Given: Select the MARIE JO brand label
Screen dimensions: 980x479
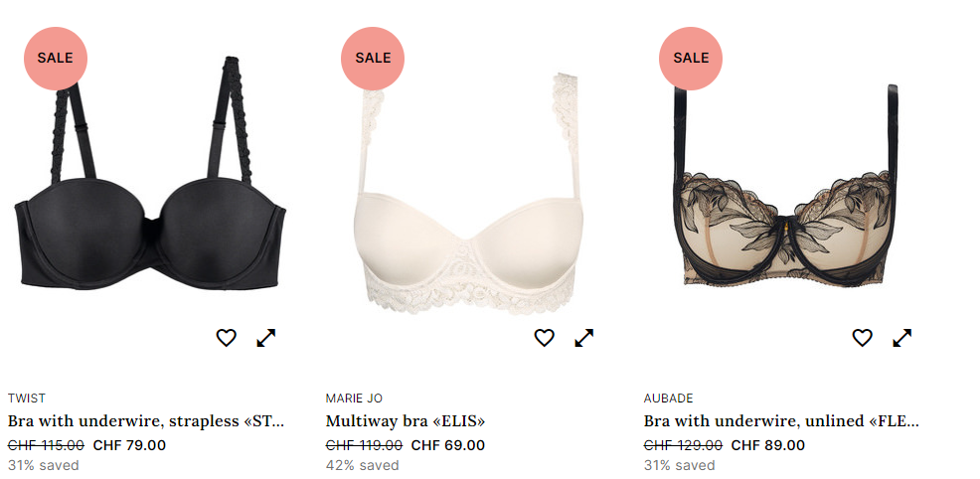Looking at the screenshot, I should coord(354,399).
